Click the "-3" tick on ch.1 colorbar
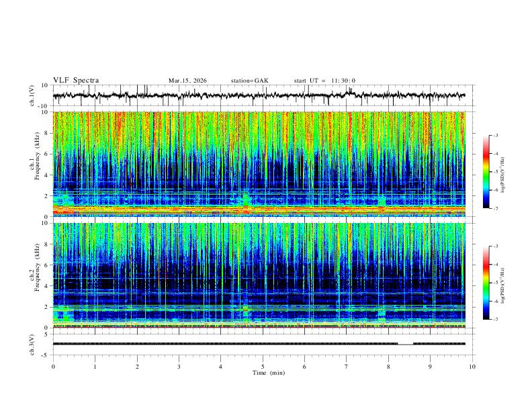 pyautogui.click(x=496, y=136)
